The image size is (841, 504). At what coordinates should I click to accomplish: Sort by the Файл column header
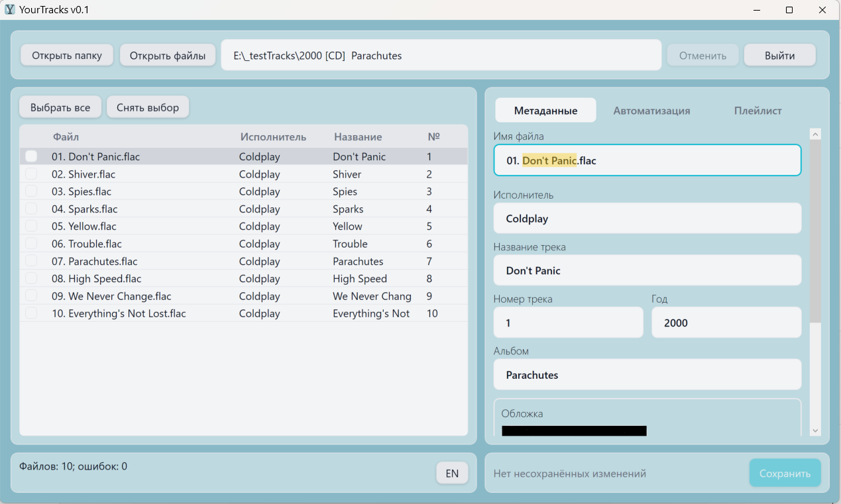tap(66, 137)
